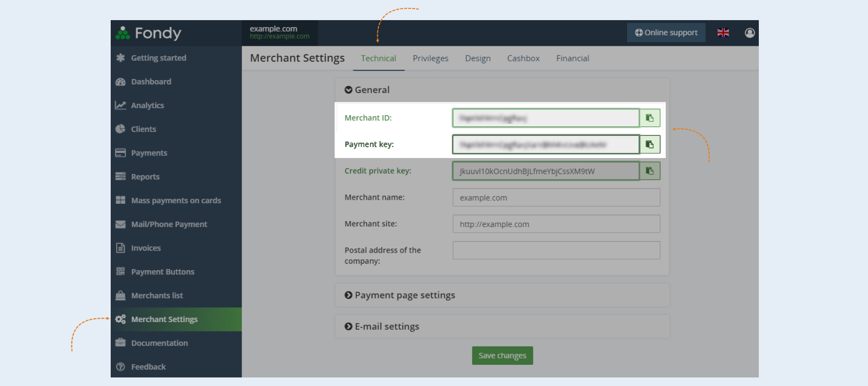Copy the Merchant ID value
Screen dimensions: 868x386
(650, 118)
